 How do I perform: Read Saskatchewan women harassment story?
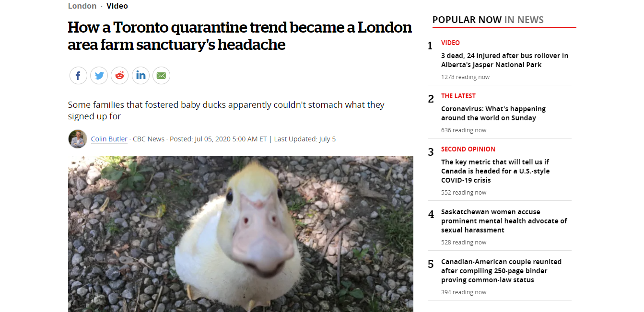pyautogui.click(x=503, y=221)
